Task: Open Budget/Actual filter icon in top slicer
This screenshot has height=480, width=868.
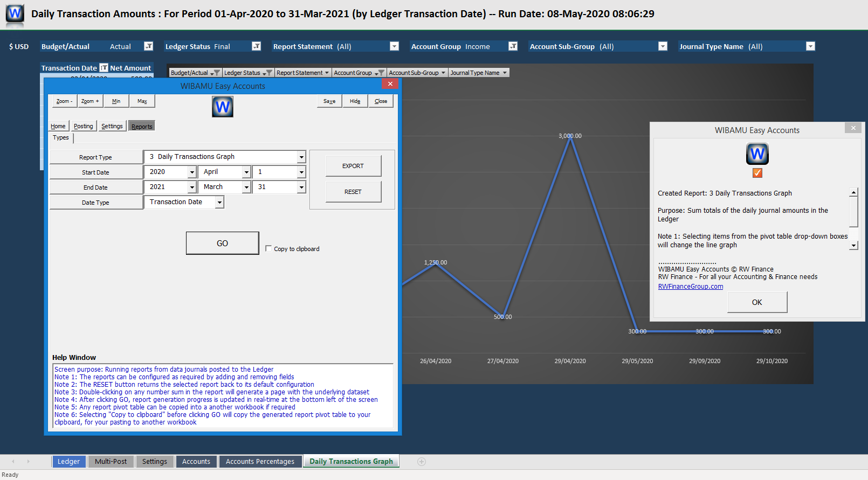Action: [x=148, y=46]
